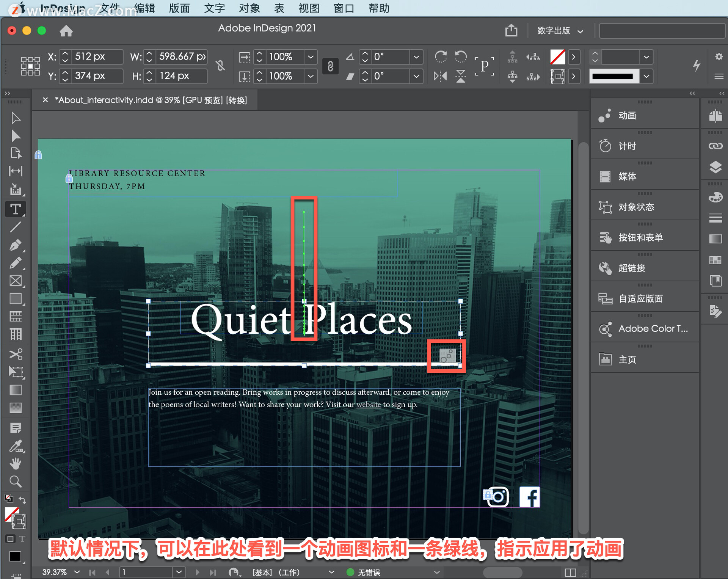This screenshot has width=728, height=579.
Task: Toggle formatting affects text at toolbar bottom
Action: coord(22,539)
